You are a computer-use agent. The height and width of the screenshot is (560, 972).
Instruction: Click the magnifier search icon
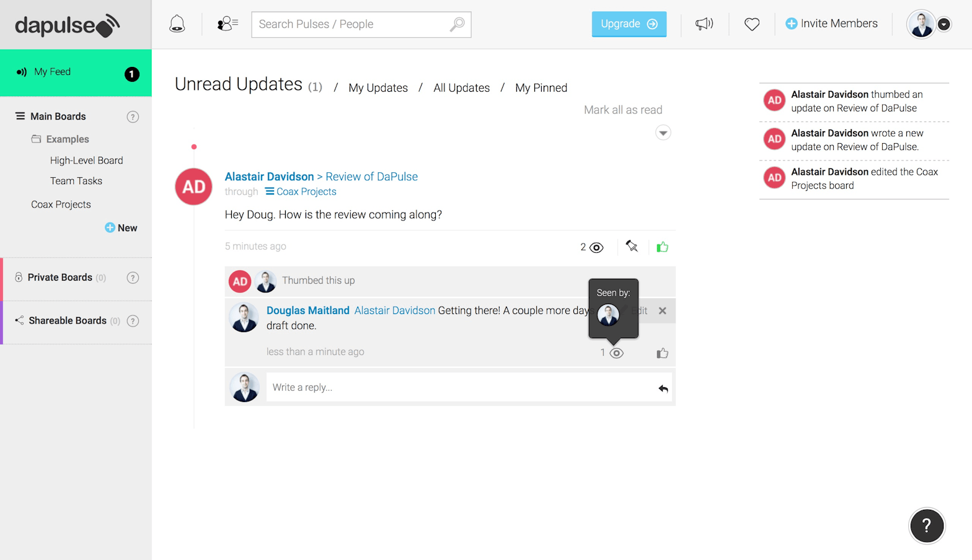click(x=457, y=24)
